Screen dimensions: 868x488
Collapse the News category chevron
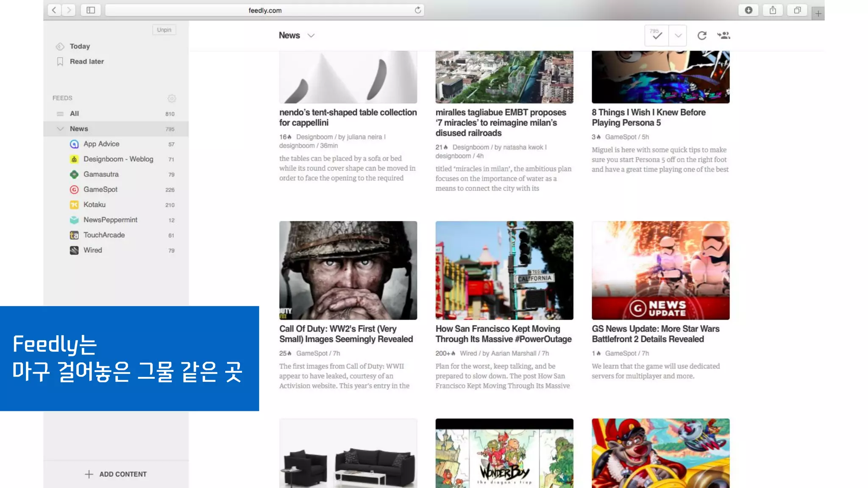(60, 129)
